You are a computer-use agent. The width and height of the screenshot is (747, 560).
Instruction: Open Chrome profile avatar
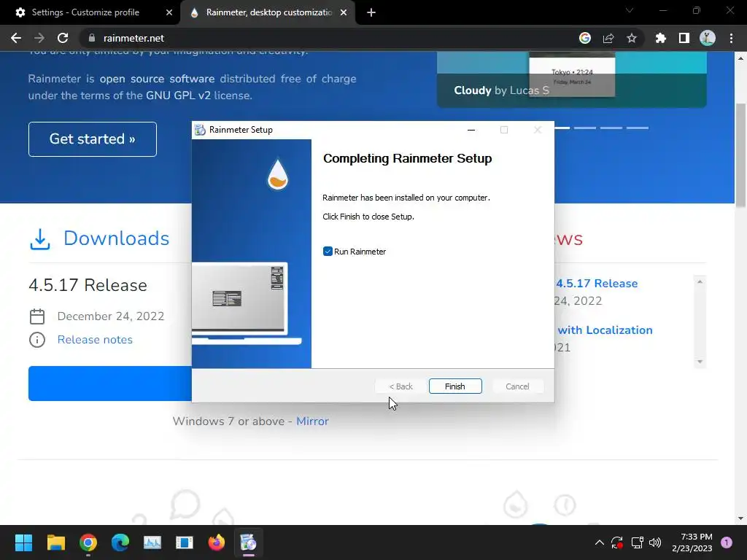click(708, 38)
